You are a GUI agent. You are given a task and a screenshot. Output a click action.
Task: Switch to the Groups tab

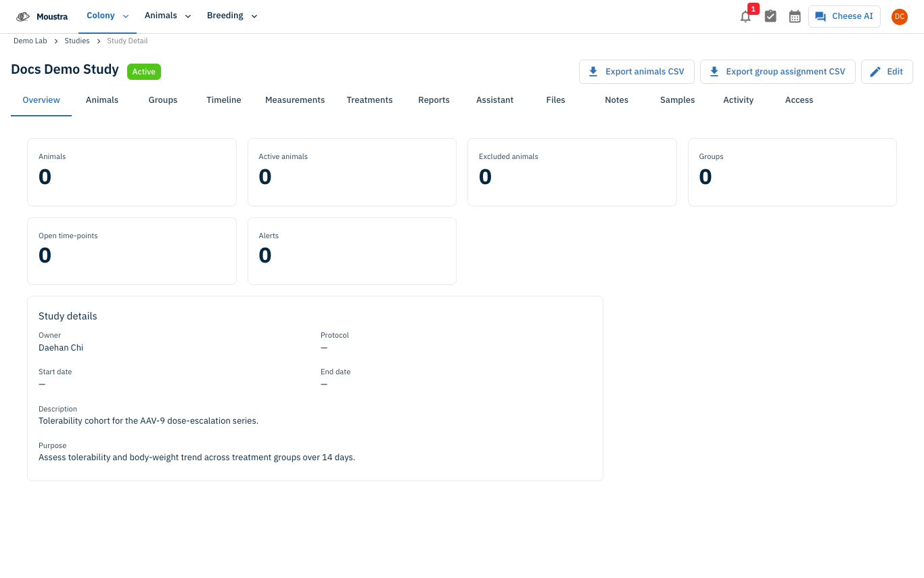[x=163, y=100]
